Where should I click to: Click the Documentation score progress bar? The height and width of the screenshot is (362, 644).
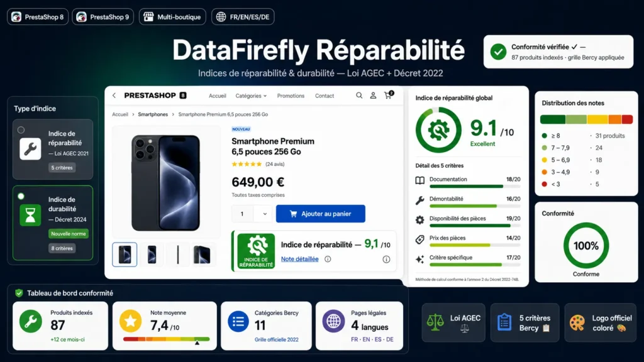[x=475, y=186]
